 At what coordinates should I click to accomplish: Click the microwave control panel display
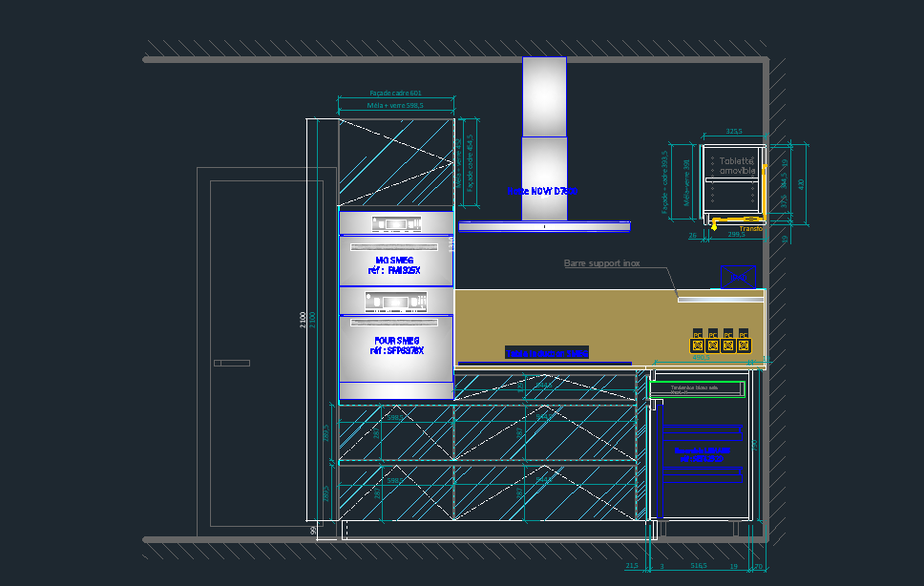pyautogui.click(x=396, y=224)
